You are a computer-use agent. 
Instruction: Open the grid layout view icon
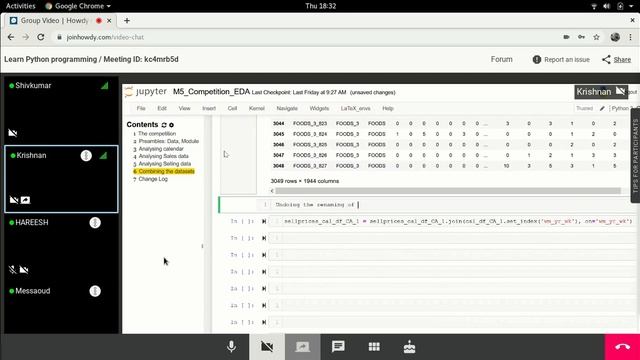click(374, 347)
